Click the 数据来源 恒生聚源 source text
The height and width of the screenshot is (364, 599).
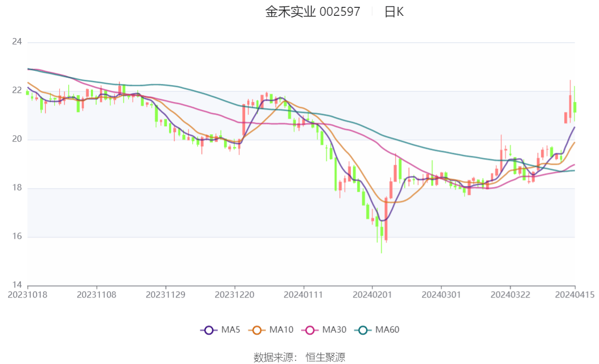click(299, 358)
